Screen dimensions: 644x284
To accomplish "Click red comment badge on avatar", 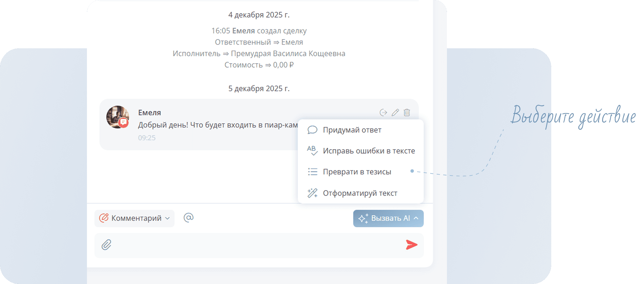I will click(x=123, y=122).
